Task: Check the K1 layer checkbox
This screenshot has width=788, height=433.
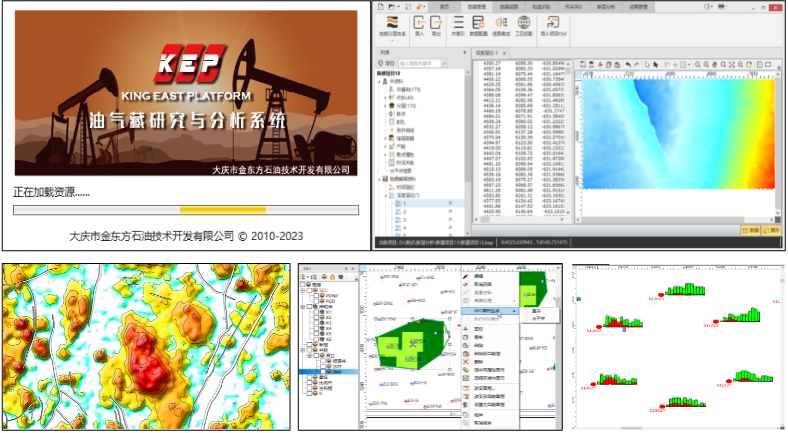Action: (316, 312)
